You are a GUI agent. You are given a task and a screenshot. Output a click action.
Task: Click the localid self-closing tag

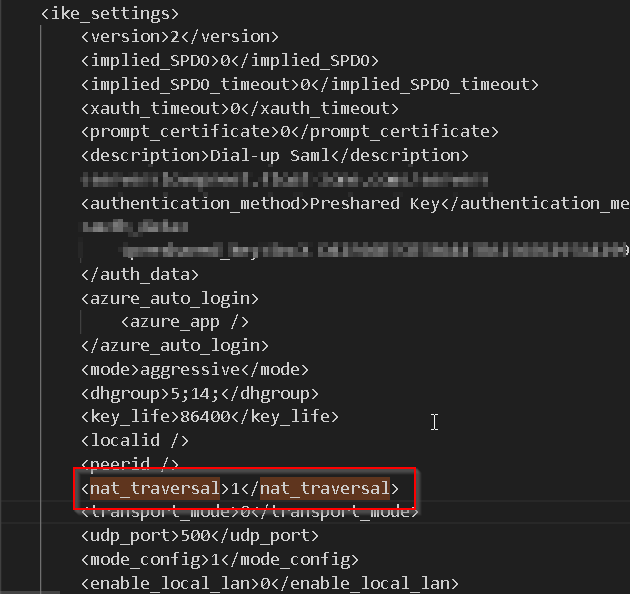click(x=134, y=440)
